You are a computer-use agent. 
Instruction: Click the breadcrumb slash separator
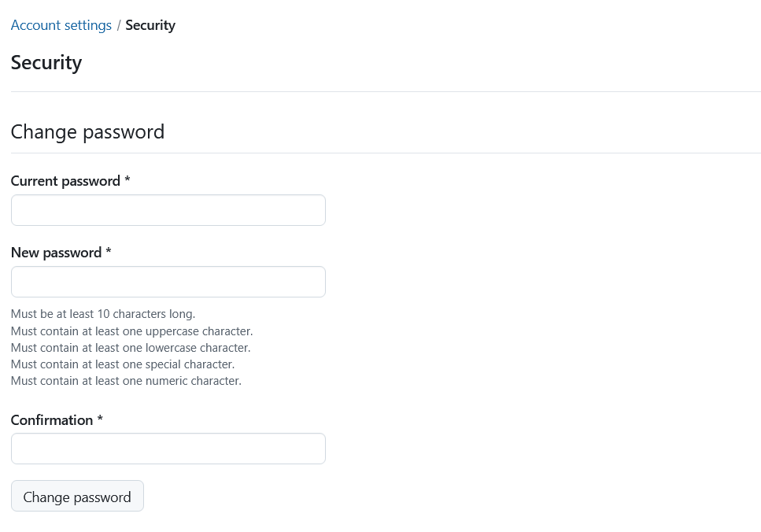pyautogui.click(x=118, y=25)
